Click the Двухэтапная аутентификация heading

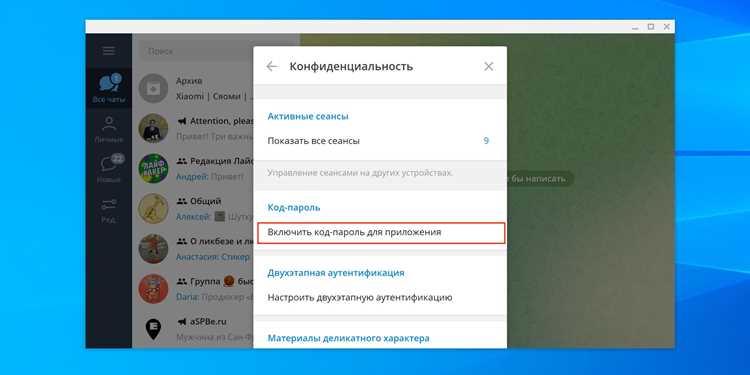point(336,273)
